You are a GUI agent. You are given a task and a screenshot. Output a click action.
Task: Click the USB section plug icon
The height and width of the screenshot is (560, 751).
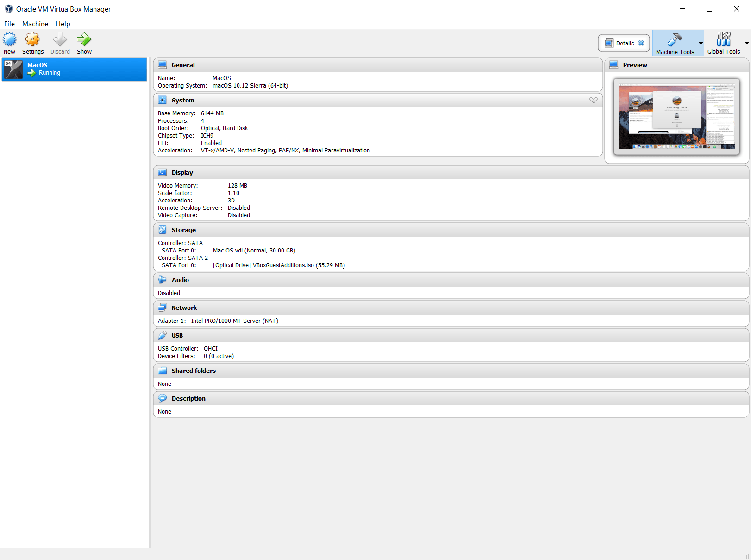pos(163,335)
